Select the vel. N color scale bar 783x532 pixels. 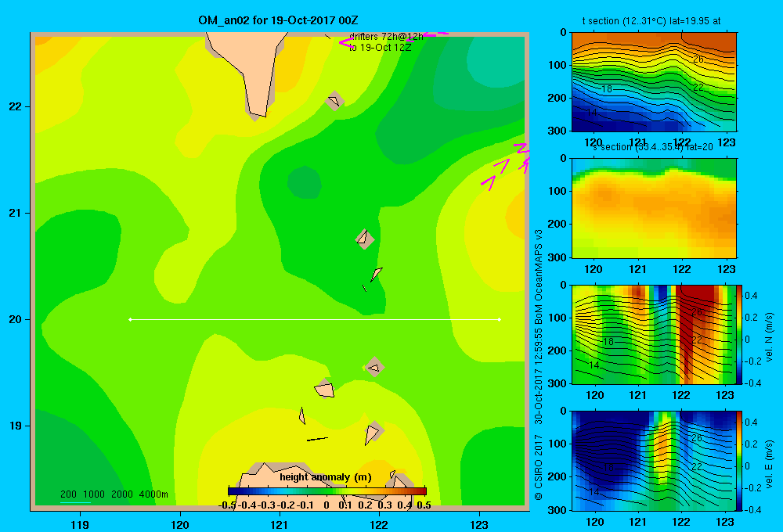pos(740,334)
